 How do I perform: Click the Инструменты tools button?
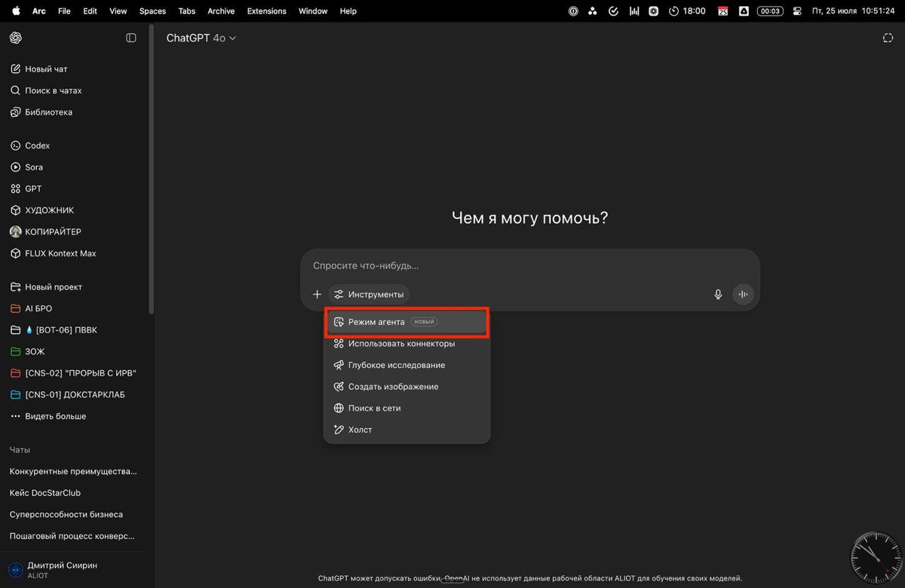pos(369,294)
